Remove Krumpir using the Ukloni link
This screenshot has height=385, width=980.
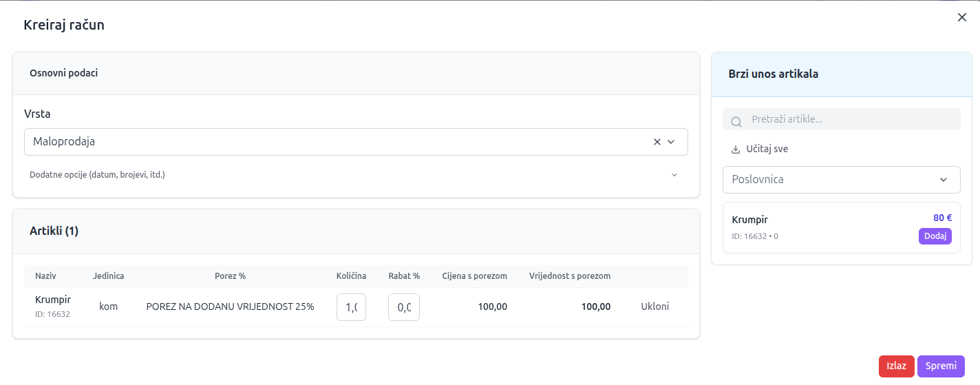tap(654, 306)
